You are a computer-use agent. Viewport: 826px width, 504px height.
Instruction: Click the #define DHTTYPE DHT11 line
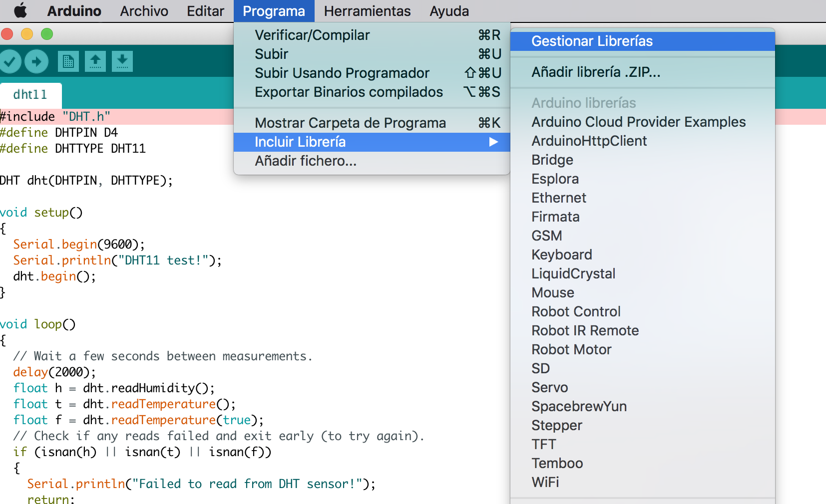point(73,149)
